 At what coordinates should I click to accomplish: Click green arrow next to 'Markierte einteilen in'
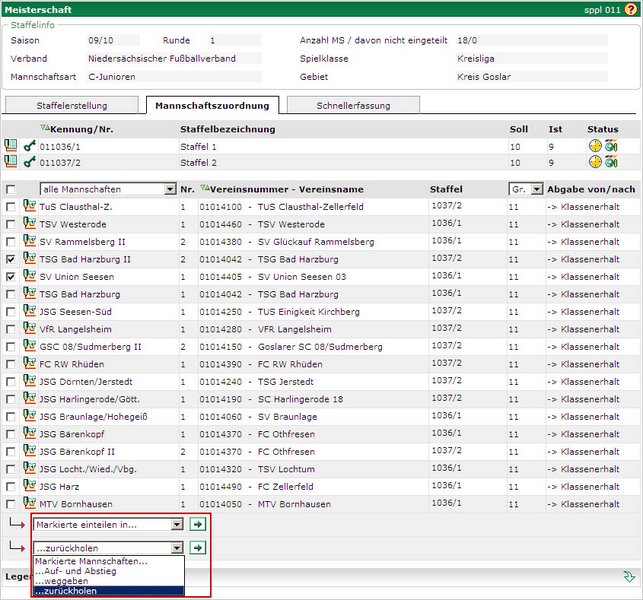pyautogui.click(x=198, y=523)
